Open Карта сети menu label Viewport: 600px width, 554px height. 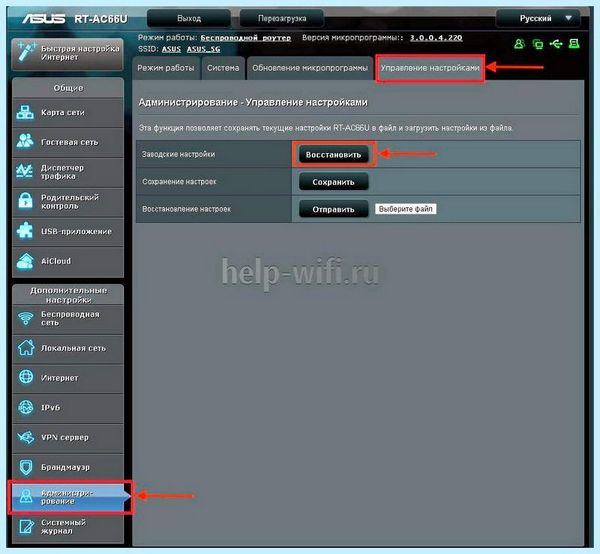(62, 112)
